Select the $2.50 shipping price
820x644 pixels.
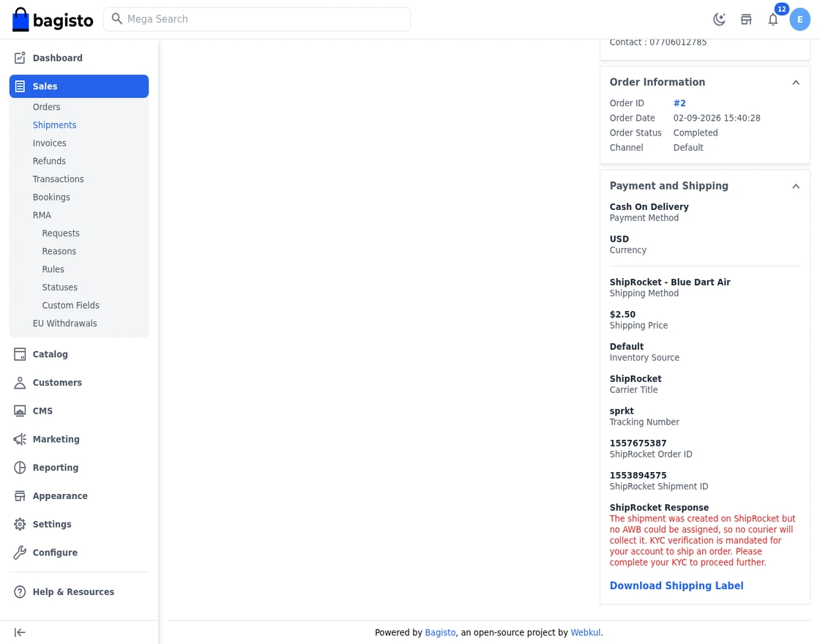(x=622, y=315)
